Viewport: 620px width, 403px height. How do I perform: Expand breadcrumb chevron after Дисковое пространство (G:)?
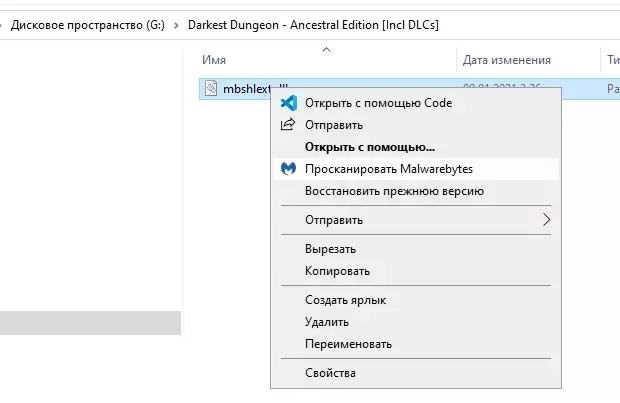[176, 25]
